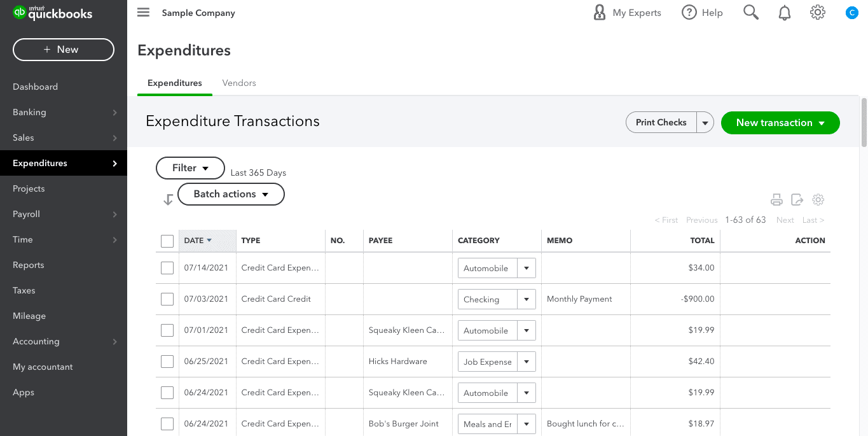Click the batch actions down-arrow icon

click(168, 199)
